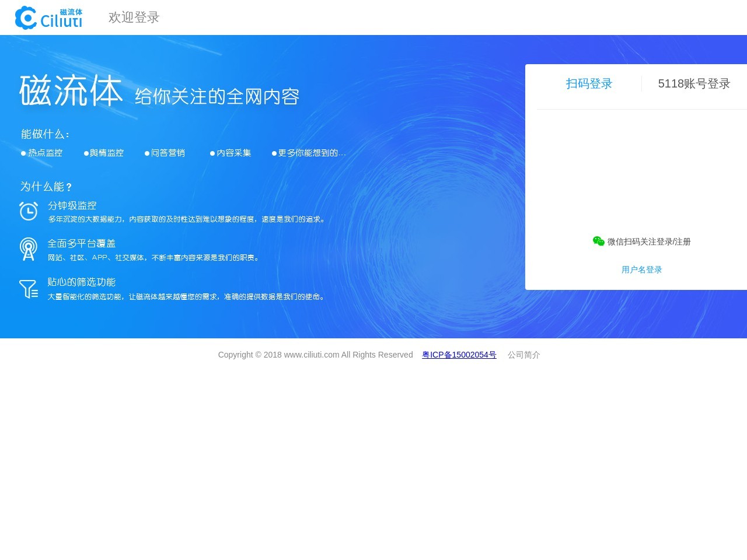Viewport: 747px width, 560px height.
Task: Click the alarm clock icon beside 分钟级监控
Action: click(x=29, y=211)
